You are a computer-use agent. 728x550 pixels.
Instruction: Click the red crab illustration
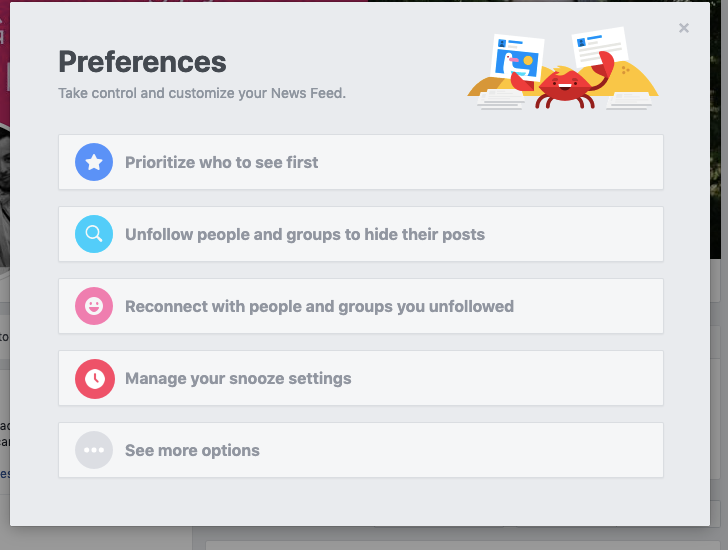click(563, 86)
